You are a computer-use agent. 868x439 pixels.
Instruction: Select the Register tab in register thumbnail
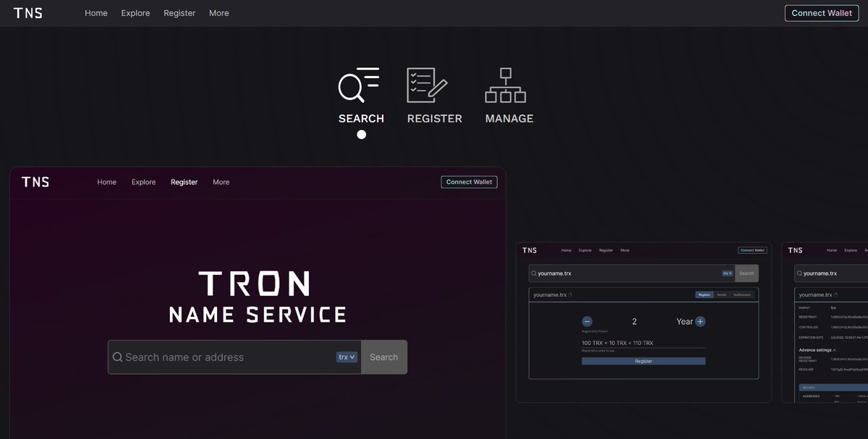(x=705, y=295)
